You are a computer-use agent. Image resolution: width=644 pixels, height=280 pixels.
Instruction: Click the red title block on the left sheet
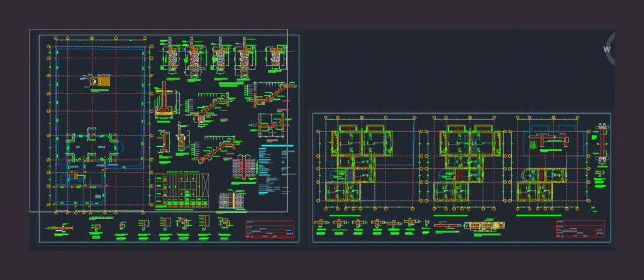tap(270, 229)
